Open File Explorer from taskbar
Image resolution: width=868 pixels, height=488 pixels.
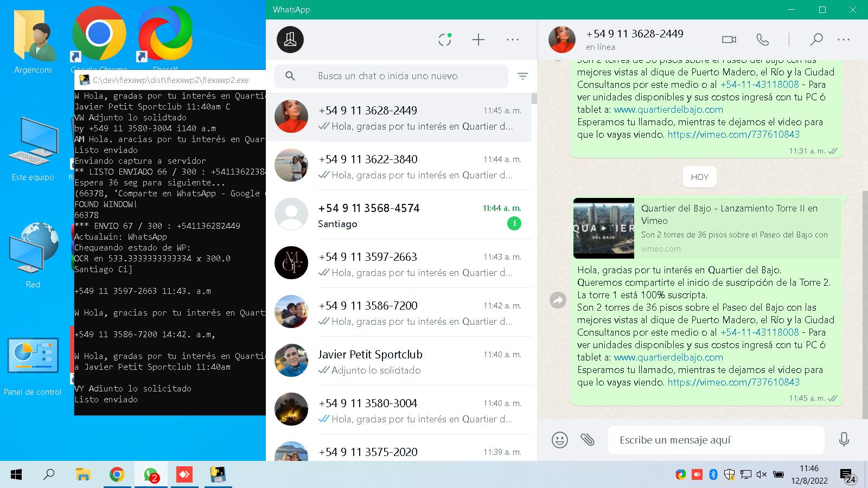[x=83, y=474]
